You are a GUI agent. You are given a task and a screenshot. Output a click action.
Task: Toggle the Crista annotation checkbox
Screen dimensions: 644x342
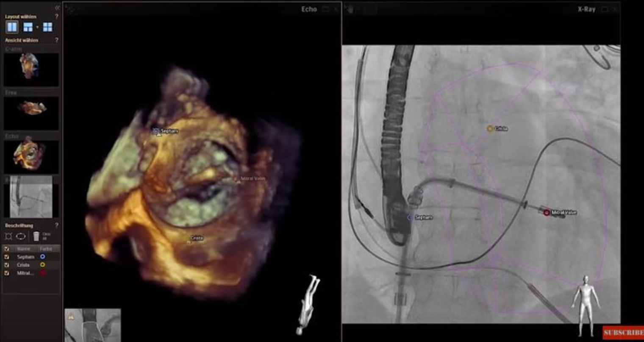[x=6, y=265]
